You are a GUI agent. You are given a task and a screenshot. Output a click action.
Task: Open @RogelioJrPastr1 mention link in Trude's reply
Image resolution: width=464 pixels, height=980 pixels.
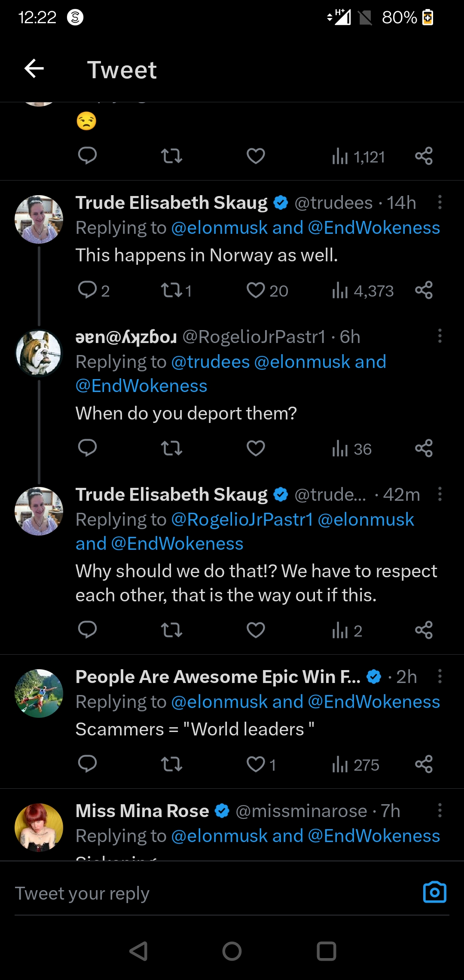[x=242, y=520]
